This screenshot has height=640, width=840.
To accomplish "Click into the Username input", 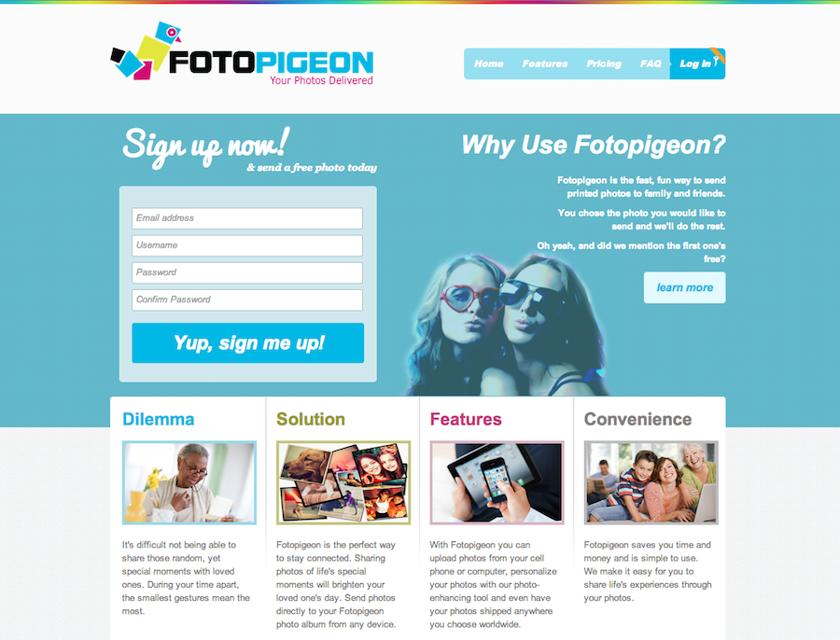I will click(x=247, y=245).
